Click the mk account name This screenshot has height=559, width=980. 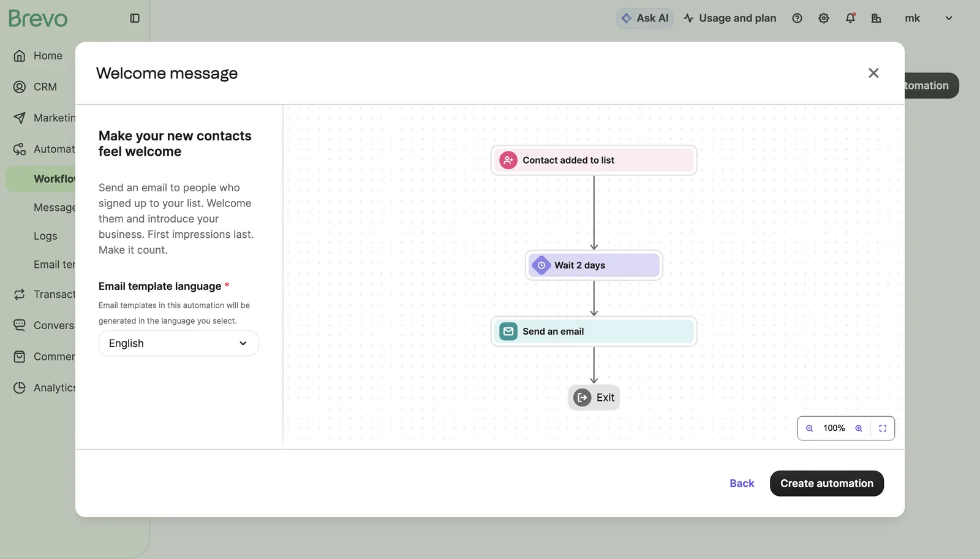click(912, 18)
